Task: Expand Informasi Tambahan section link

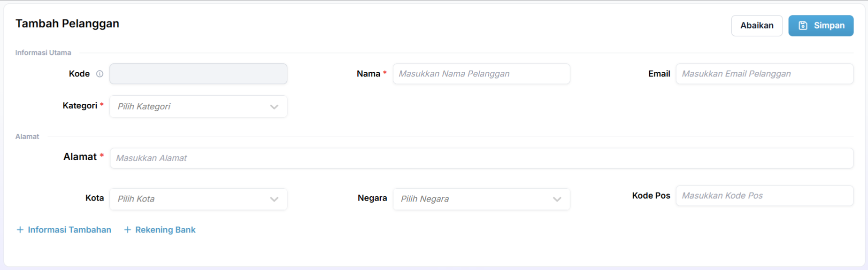Action: 64,230
